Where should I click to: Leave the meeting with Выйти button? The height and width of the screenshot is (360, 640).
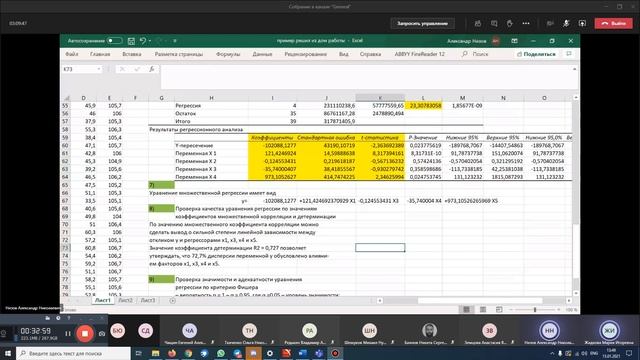point(613,24)
